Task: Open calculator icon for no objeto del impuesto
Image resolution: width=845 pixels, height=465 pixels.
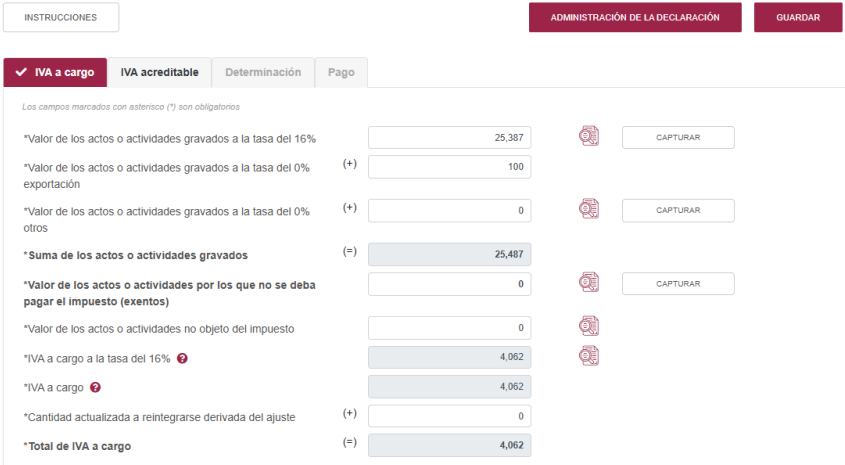Action: 589,326
